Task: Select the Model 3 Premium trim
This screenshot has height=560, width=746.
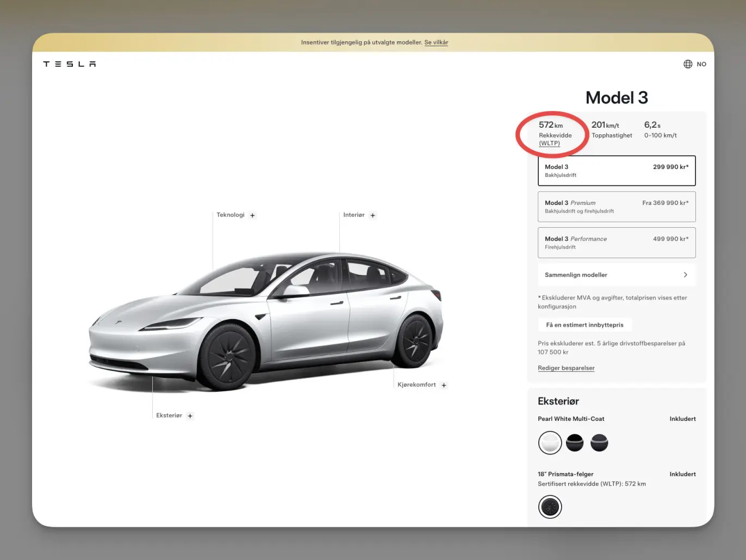Action: click(617, 207)
